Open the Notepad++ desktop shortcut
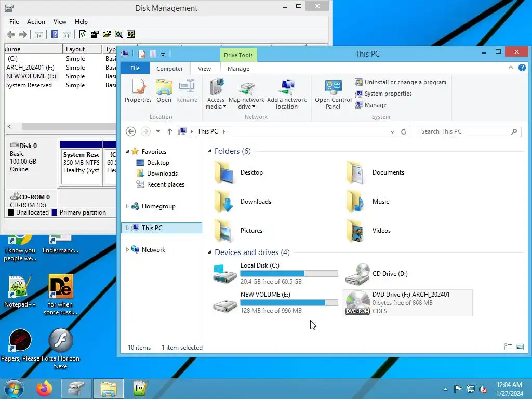The width and height of the screenshot is (532, 399). click(x=19, y=291)
